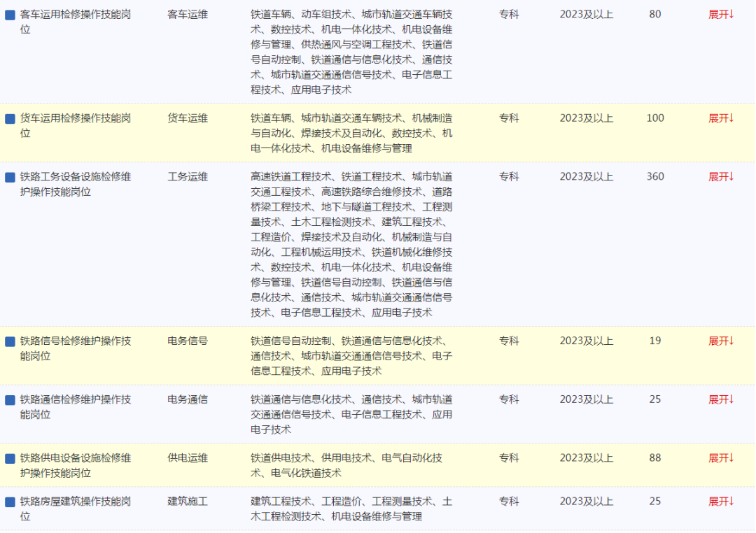
Task: Click the 供电运维 category cell
Action: coord(188,458)
